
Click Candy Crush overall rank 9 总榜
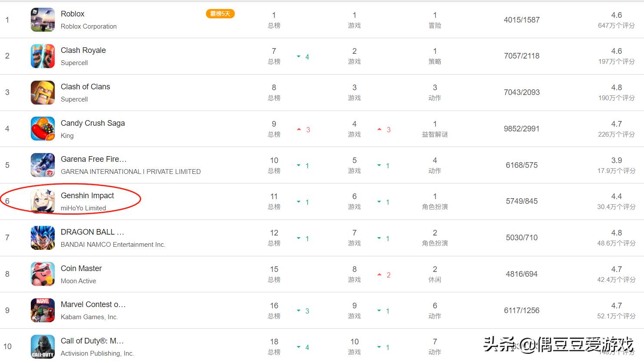point(274,129)
